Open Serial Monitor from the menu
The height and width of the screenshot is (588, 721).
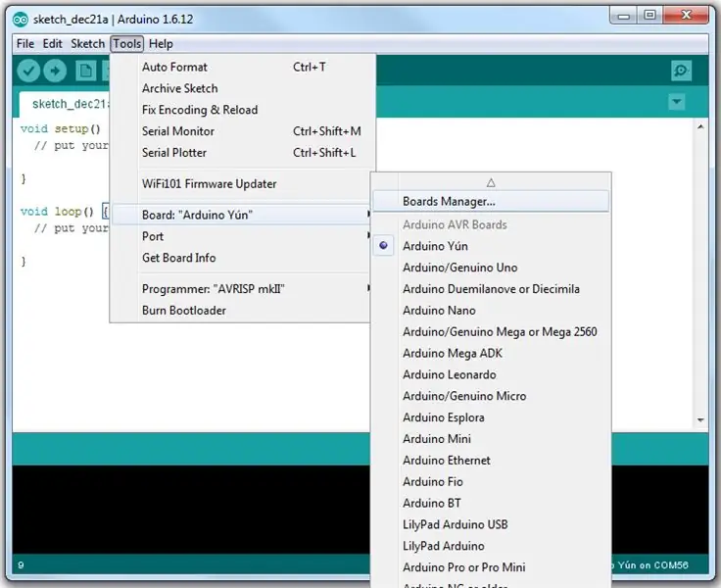[x=243, y=131]
